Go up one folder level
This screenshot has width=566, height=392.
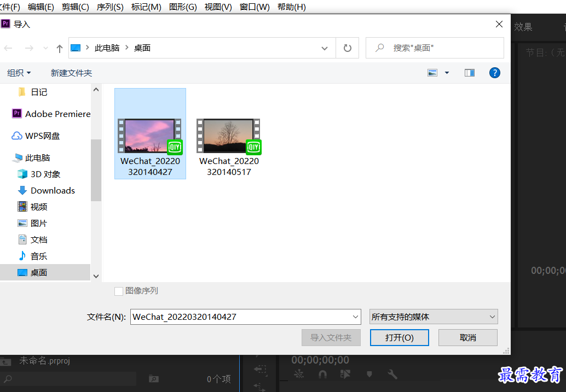pyautogui.click(x=60, y=48)
